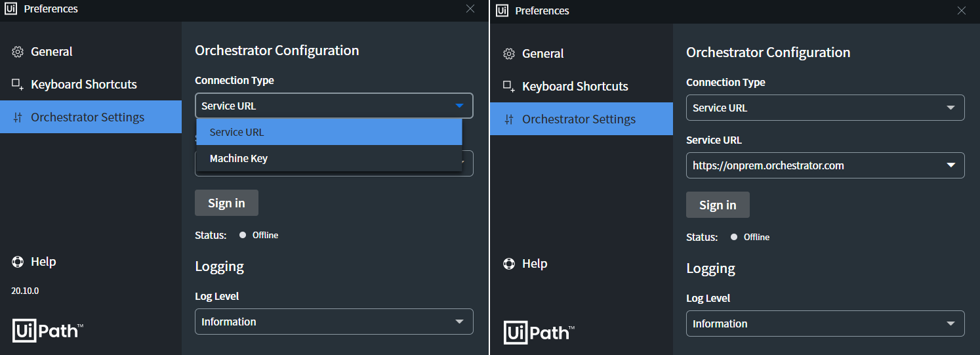
Task: Click the Help lifebuoy icon in right window
Action: (x=509, y=264)
